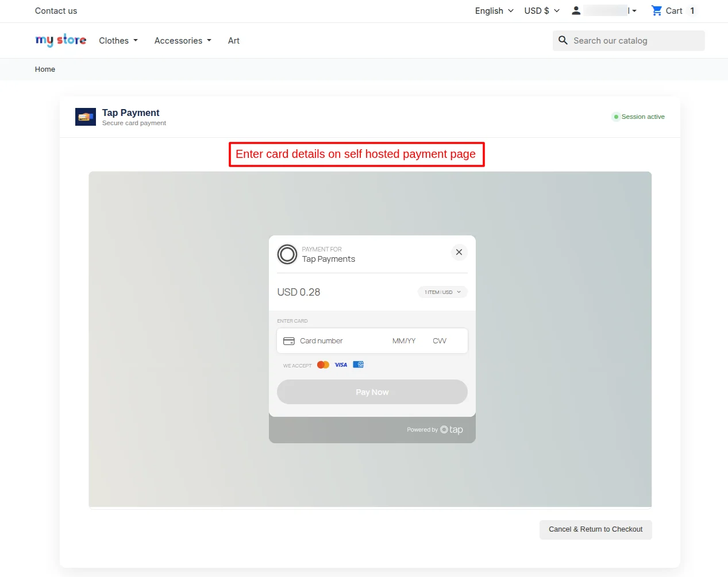
Task: Click Cancel & Return to Checkout
Action: [x=595, y=529]
